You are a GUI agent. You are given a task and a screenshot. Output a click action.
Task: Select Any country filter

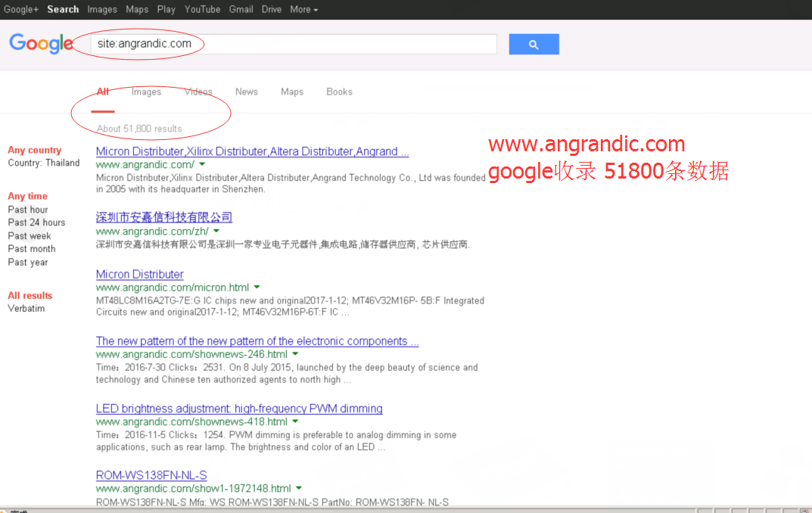35,150
